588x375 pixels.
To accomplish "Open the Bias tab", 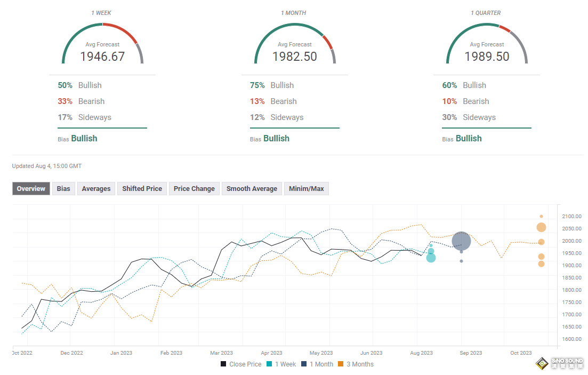I will point(63,189).
